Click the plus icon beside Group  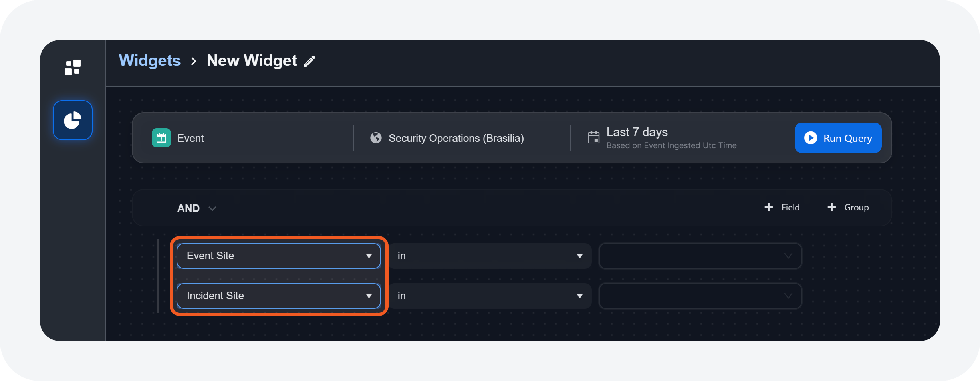(832, 207)
